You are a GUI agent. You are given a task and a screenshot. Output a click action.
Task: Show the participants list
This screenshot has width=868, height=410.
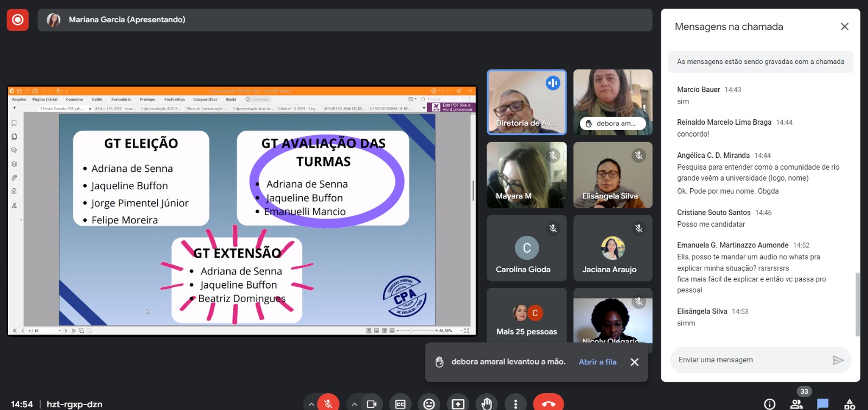[796, 403]
